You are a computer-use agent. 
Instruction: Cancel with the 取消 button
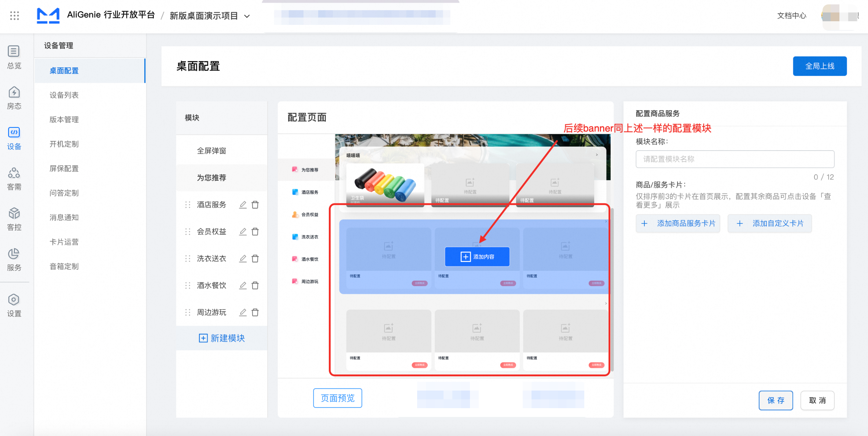817,400
